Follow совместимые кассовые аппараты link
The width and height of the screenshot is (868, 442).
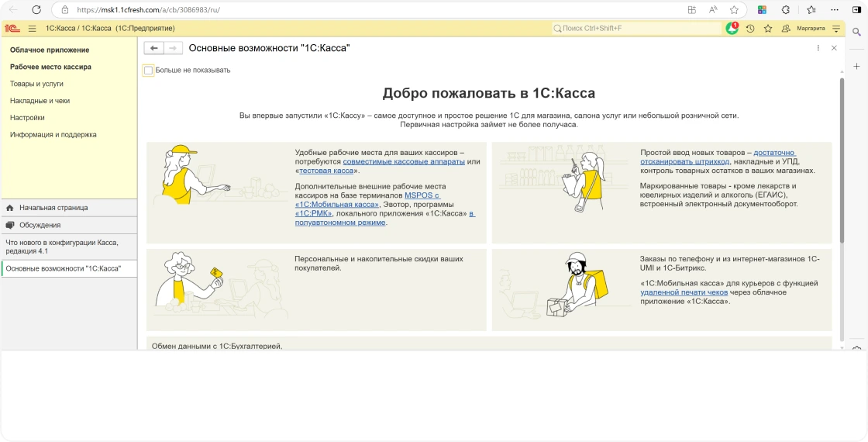(x=404, y=162)
